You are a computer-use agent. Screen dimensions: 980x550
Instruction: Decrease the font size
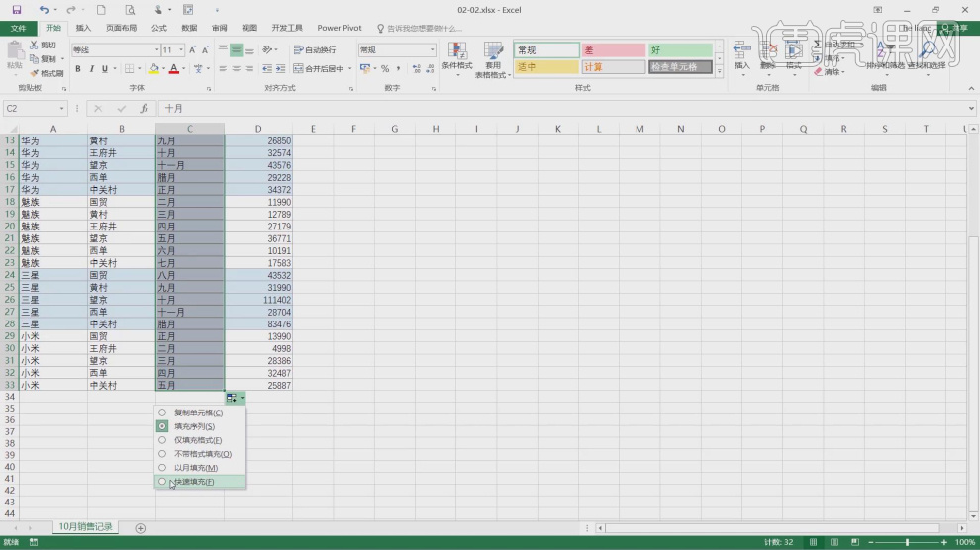coord(205,49)
